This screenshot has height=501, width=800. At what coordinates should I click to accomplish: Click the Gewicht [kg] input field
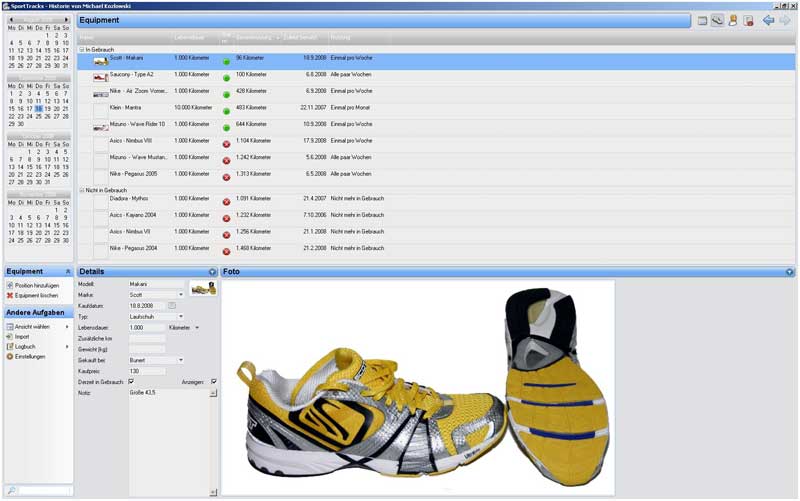tap(147, 349)
